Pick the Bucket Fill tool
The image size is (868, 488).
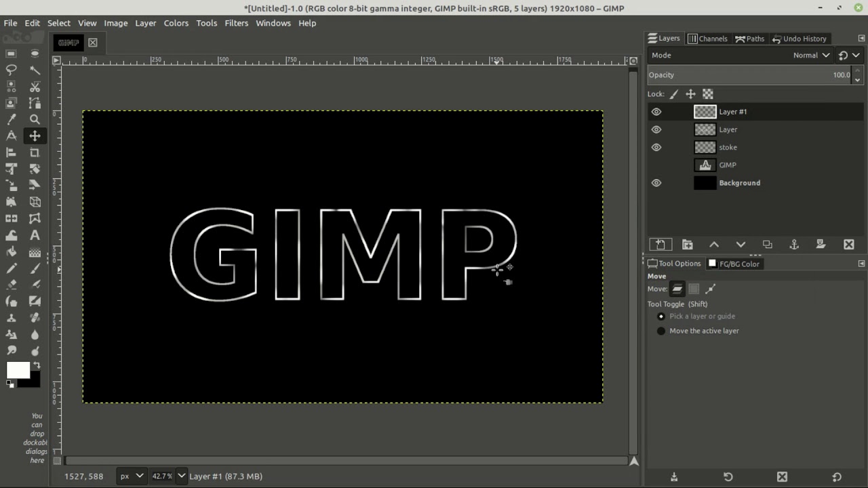coord(12,252)
